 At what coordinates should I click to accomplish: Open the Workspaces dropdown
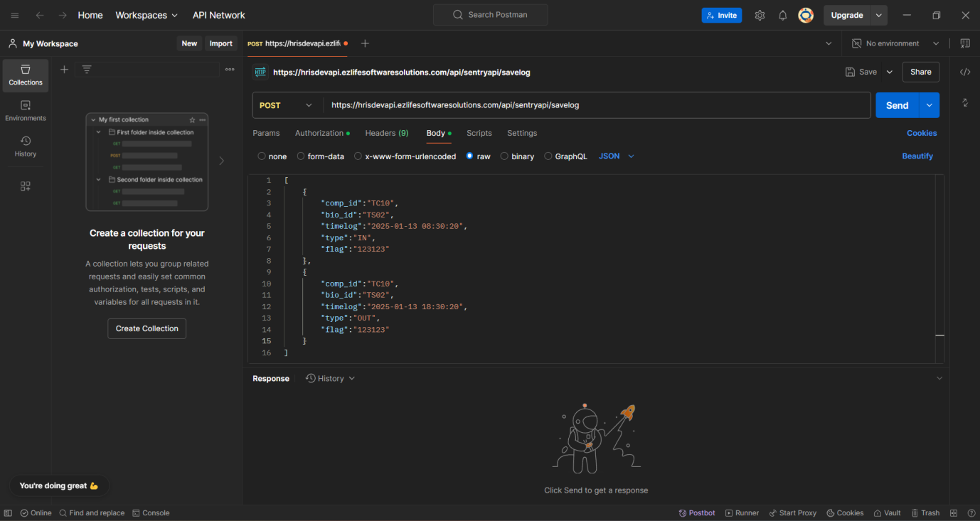147,15
